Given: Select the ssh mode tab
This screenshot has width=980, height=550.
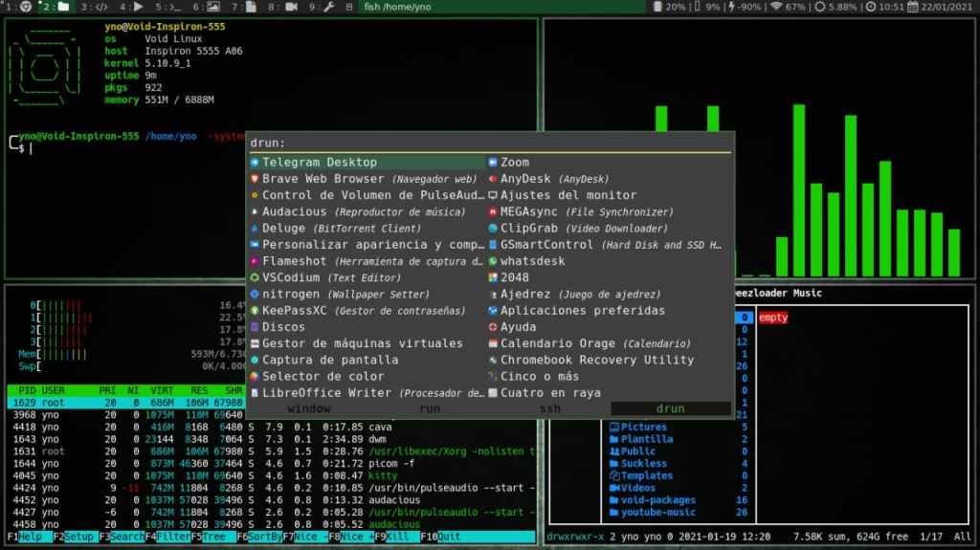Looking at the screenshot, I should click(x=549, y=408).
